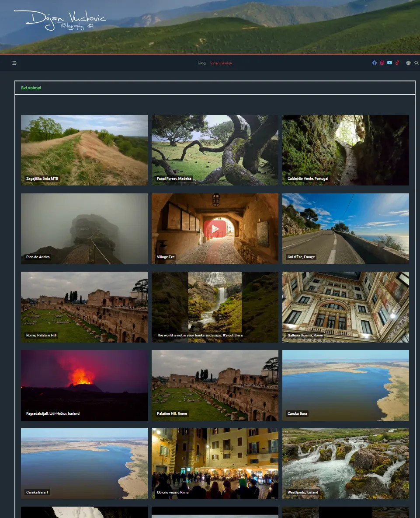The width and height of the screenshot is (420, 518).
Task: Open the Caldeirão Verde, Portugal thumbnail
Action: click(345, 150)
